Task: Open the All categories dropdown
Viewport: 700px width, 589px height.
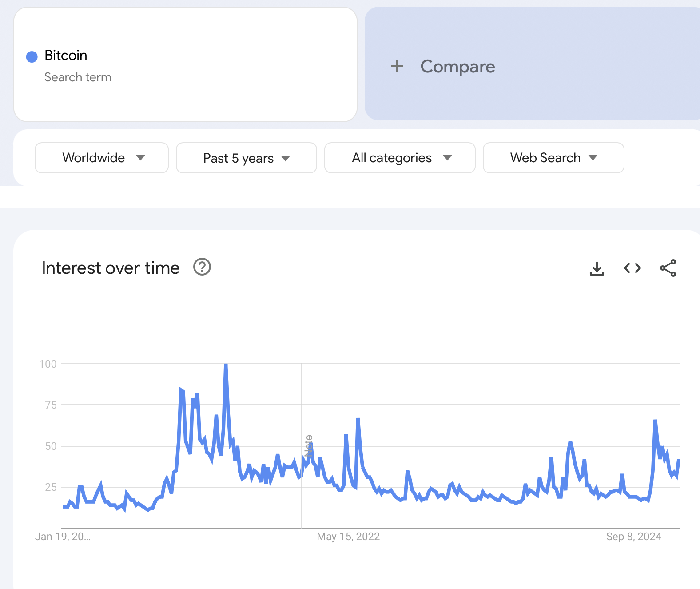Action: [399, 158]
